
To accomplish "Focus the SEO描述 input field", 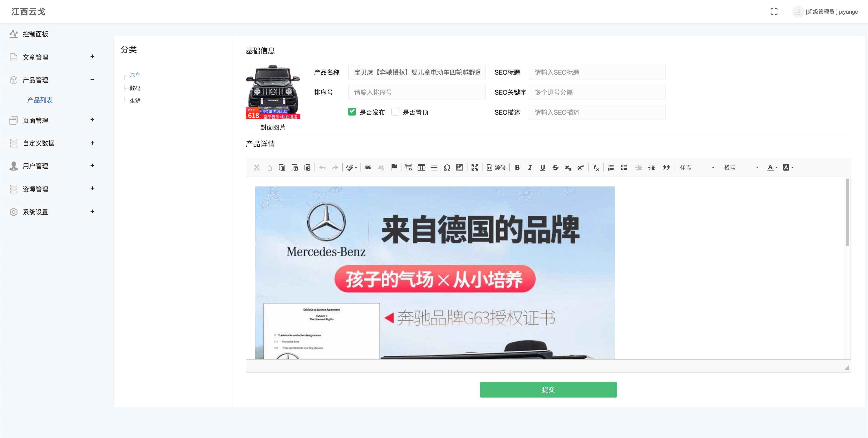I will [597, 112].
